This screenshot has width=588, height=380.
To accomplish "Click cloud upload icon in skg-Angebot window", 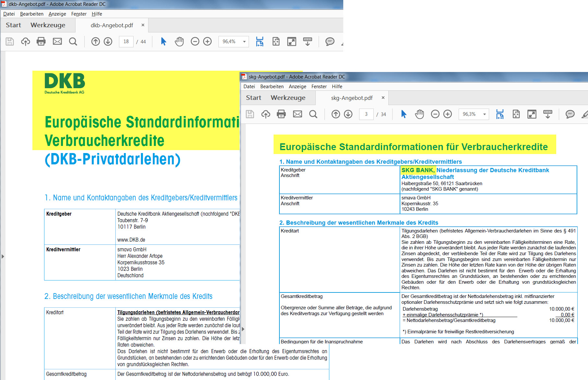I will click(266, 114).
